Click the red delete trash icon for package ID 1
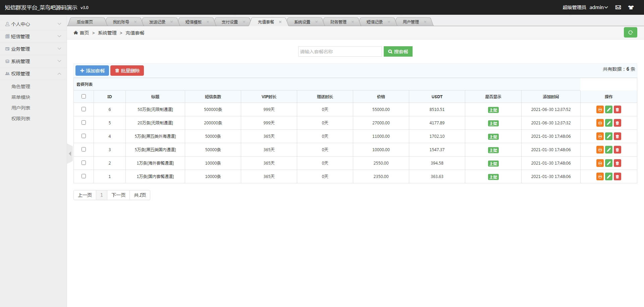Image resolution: width=644 pixels, height=307 pixels. point(618,177)
